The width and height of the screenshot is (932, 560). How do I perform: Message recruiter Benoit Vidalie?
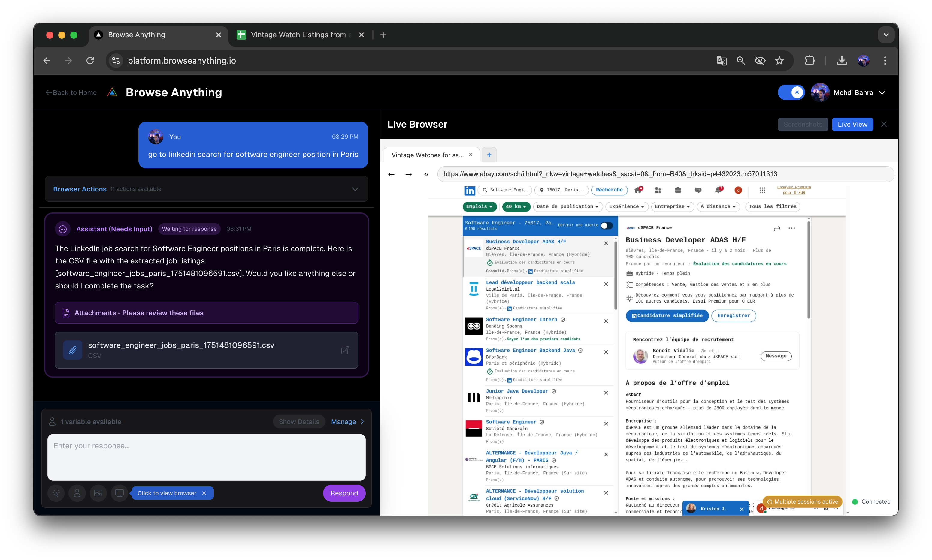(776, 356)
